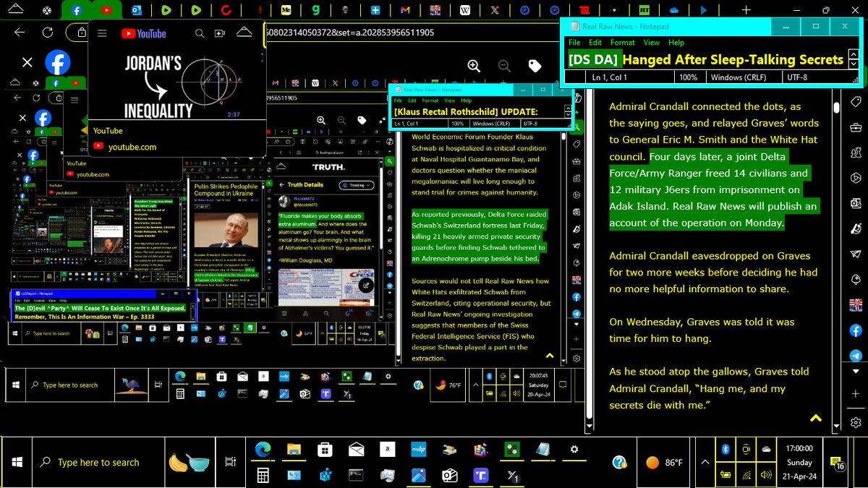
Task: Open Settings gear on the taskbar
Action: pyautogui.click(x=574, y=450)
